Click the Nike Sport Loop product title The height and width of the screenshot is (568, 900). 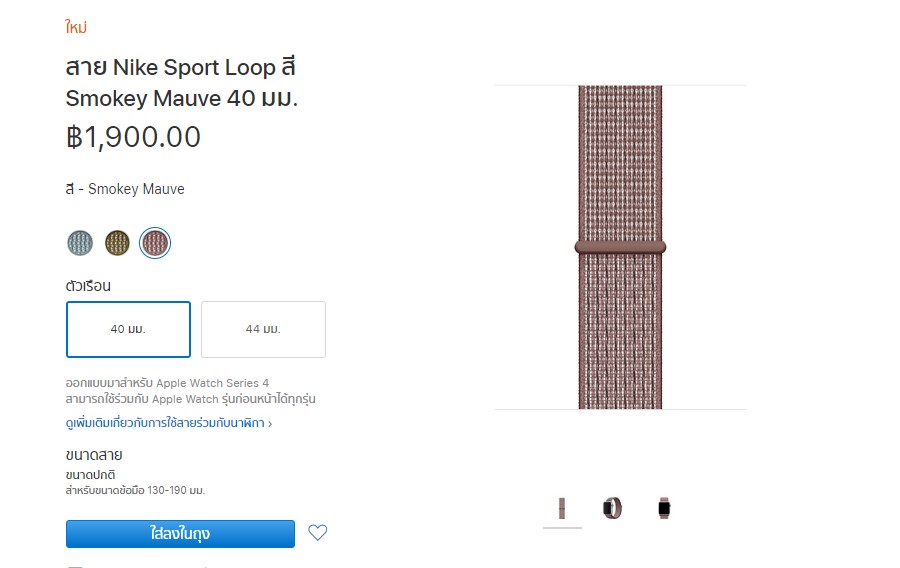[x=181, y=83]
